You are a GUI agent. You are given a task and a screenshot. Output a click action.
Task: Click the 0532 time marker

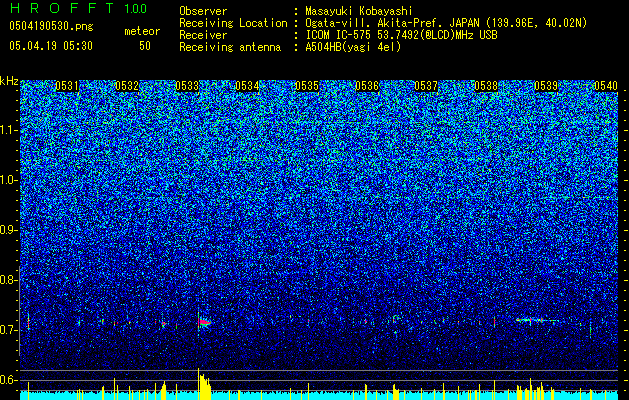[x=127, y=86]
